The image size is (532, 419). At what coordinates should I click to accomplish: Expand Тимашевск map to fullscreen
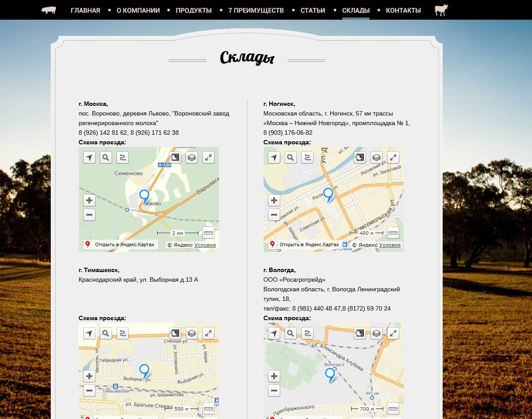208,333
